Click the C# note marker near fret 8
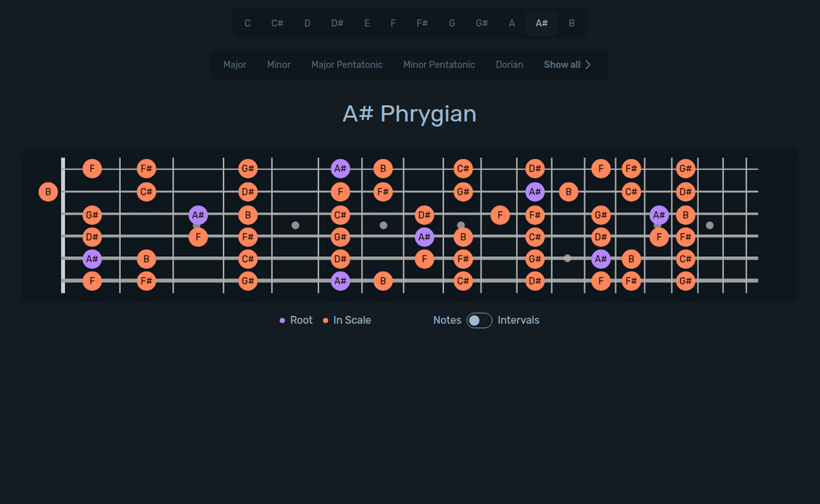820x504 pixels. [x=464, y=168]
